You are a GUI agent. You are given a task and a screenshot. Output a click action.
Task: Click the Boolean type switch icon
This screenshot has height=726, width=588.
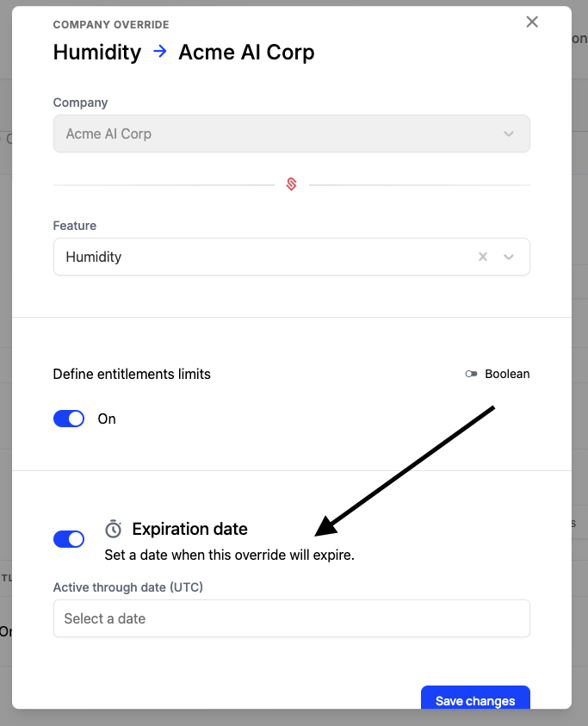[x=471, y=374]
